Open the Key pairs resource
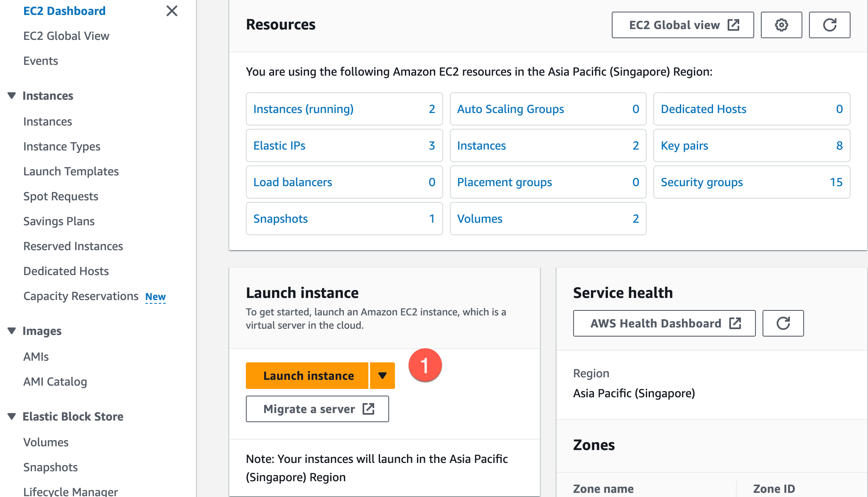 pyautogui.click(x=684, y=145)
